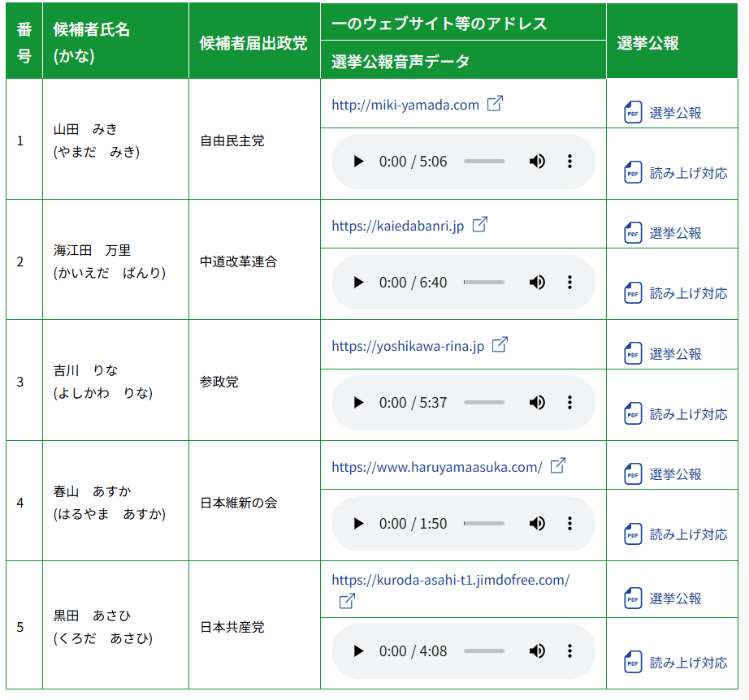
Task: Click PDF icon for 春山 あすか 選挙公報
Action: [633, 474]
